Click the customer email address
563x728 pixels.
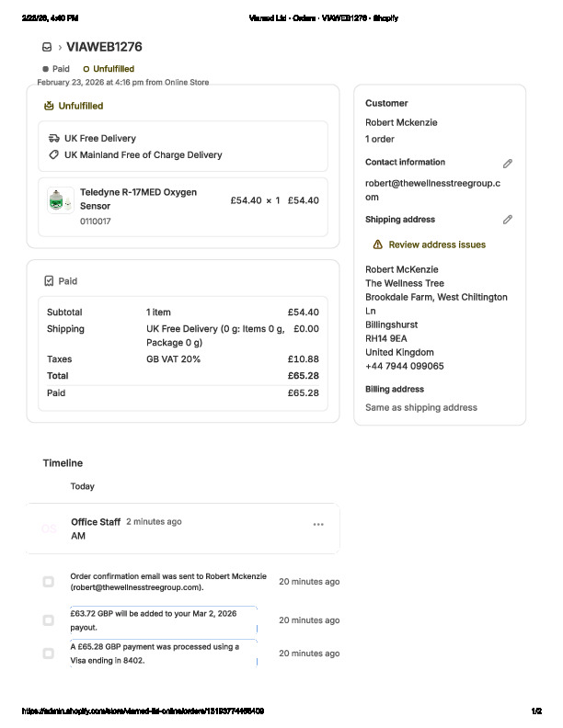point(431,189)
